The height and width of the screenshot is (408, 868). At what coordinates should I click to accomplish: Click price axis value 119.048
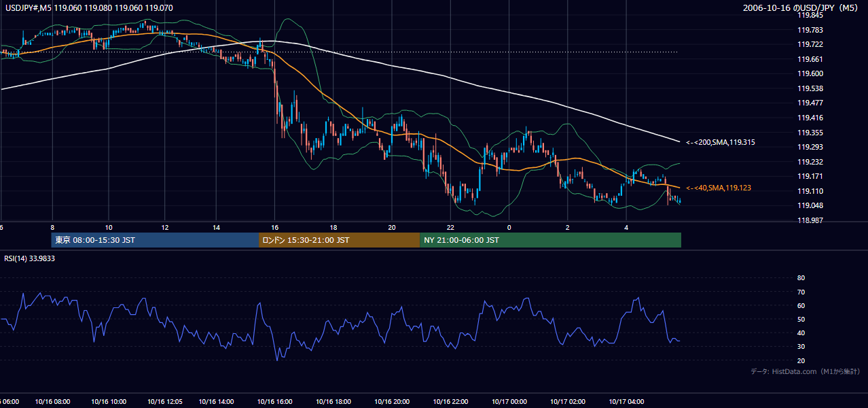point(810,205)
